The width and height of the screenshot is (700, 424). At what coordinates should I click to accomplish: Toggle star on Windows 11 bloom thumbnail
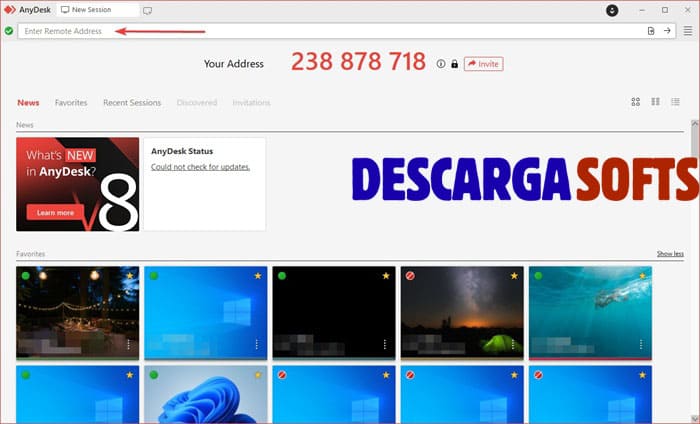coord(258,375)
